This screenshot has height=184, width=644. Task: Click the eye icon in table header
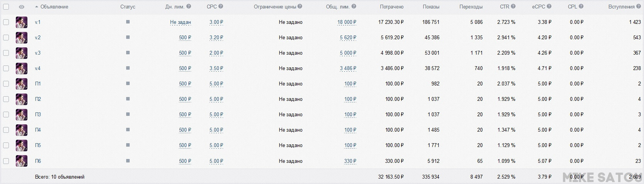(22, 7)
